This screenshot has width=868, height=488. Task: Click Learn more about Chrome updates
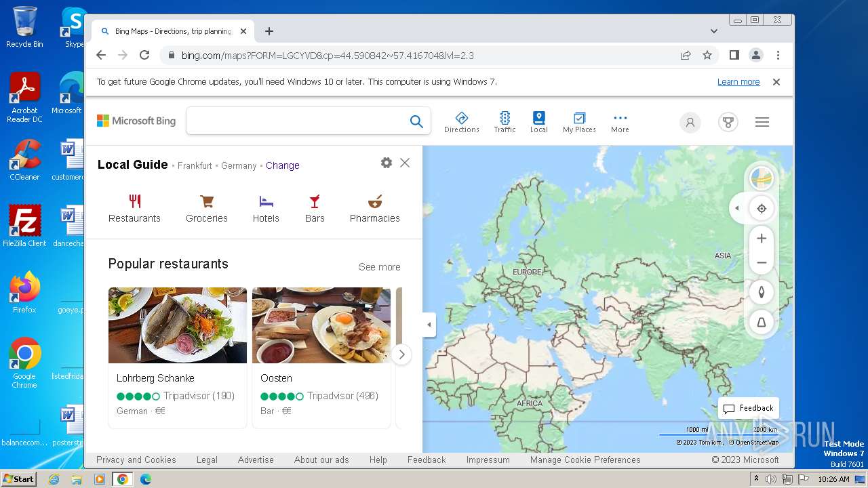coord(738,82)
